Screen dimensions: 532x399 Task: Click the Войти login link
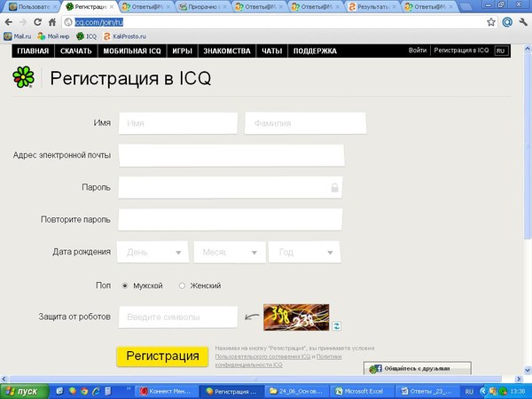pos(418,51)
